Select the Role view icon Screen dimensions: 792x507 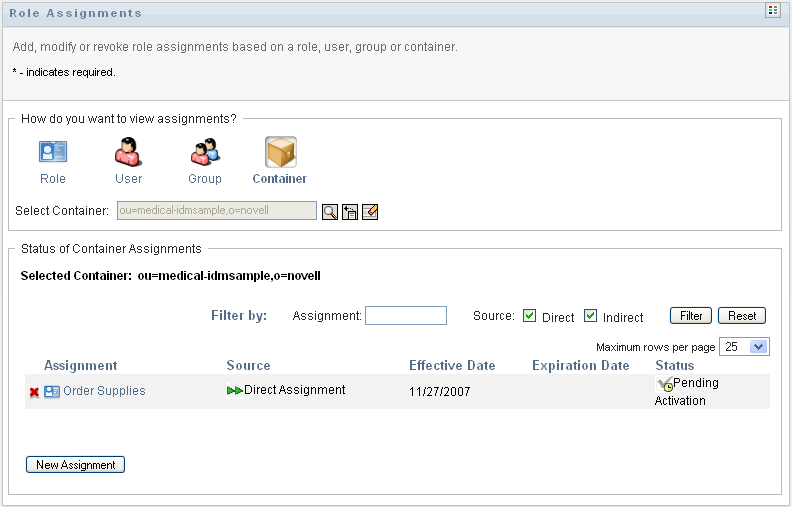[53, 153]
